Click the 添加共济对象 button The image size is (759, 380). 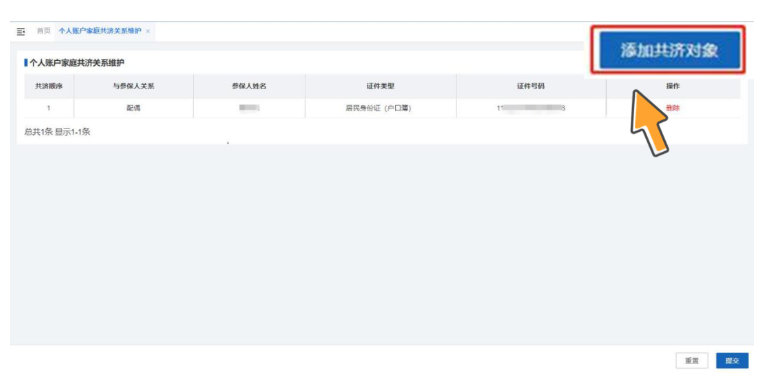pyautogui.click(x=669, y=50)
